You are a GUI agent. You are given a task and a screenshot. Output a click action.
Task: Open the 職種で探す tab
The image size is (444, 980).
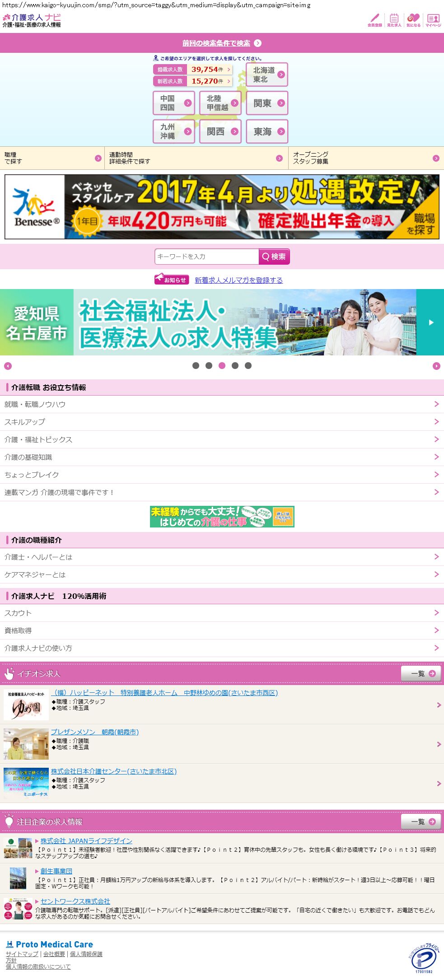(52, 158)
